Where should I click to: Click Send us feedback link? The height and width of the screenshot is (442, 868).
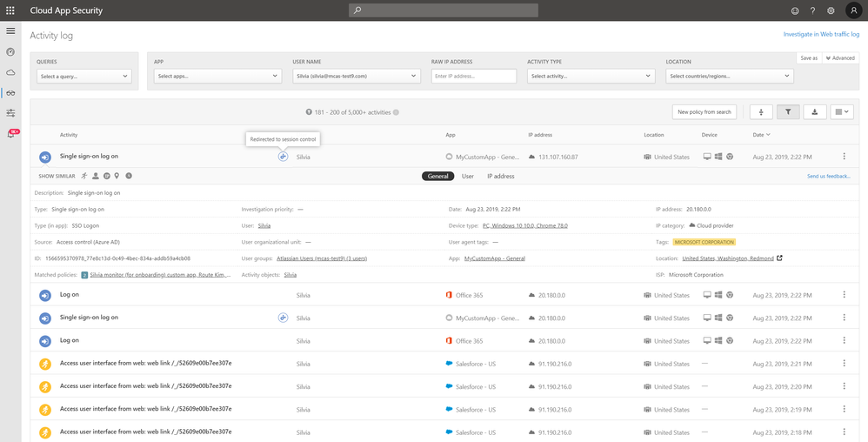[x=829, y=176]
